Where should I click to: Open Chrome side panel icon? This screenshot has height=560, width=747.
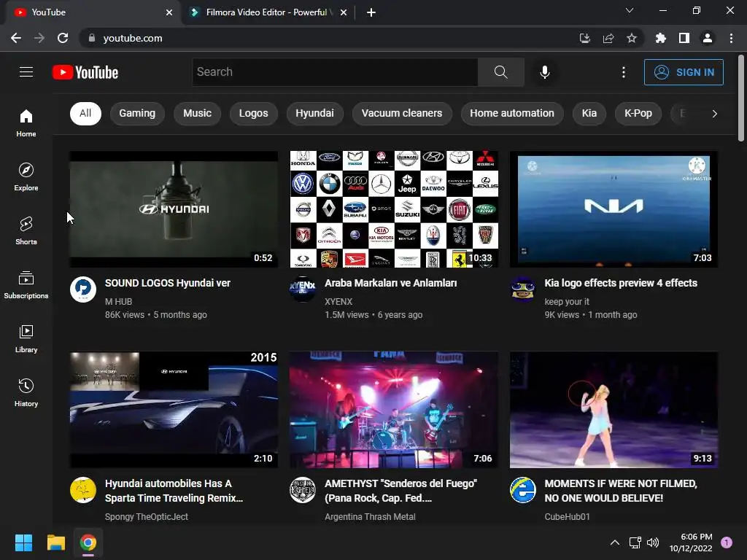click(684, 38)
